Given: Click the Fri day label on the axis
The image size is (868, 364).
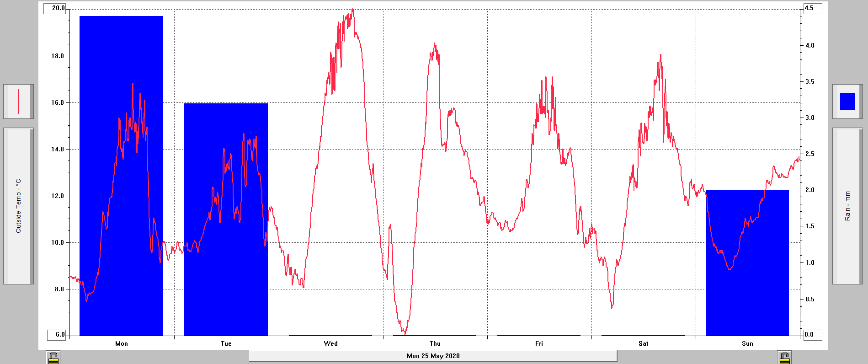Looking at the screenshot, I should pos(539,343).
